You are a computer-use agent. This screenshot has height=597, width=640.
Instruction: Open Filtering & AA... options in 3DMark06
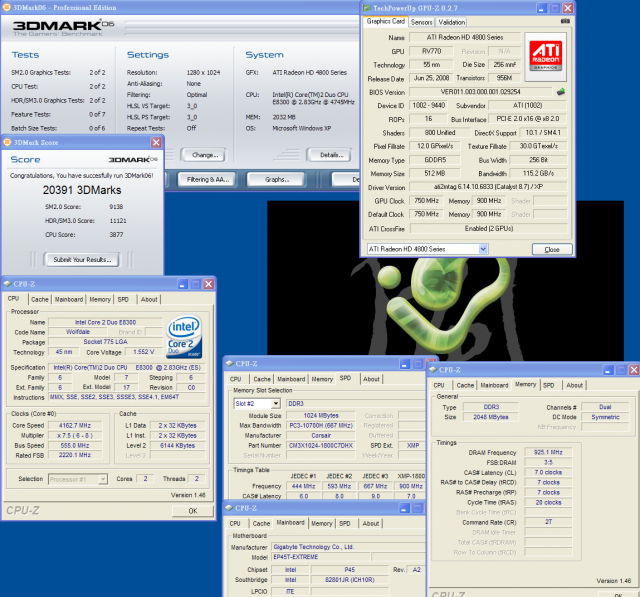click(x=208, y=180)
